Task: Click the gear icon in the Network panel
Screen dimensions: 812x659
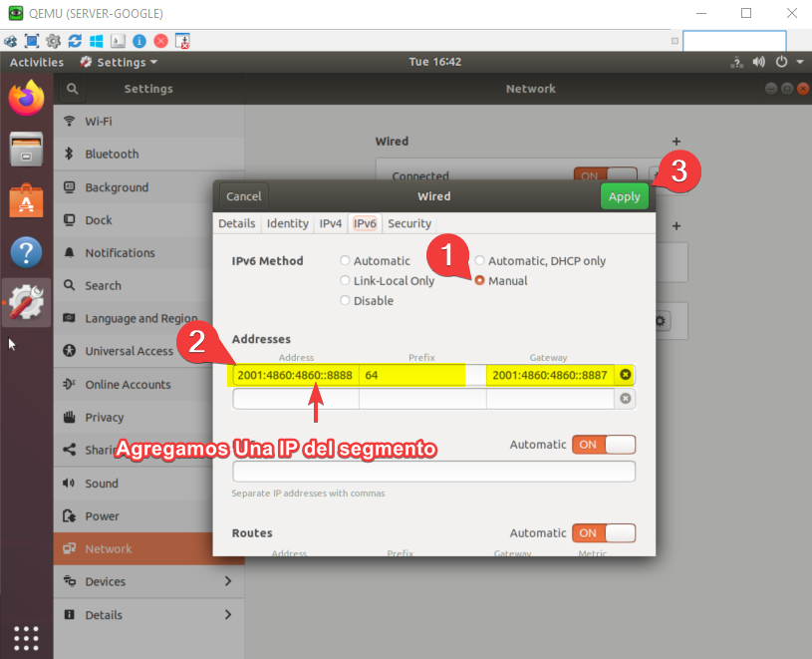Action: [658, 321]
